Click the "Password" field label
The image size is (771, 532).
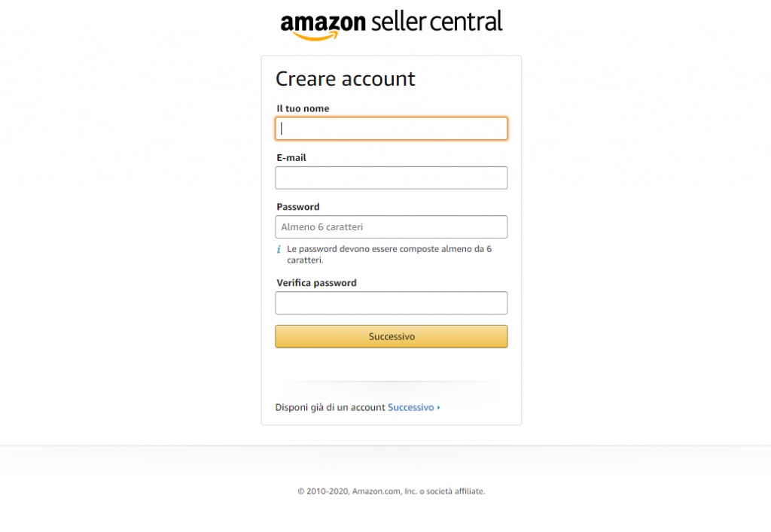coord(298,207)
